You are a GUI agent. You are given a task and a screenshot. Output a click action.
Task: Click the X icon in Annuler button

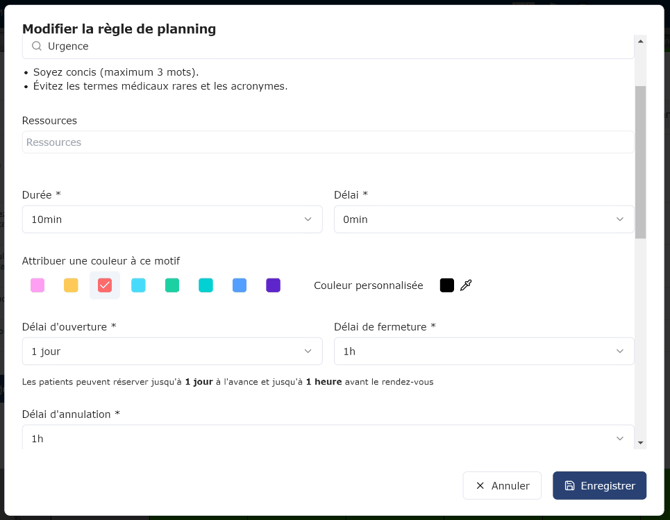tap(480, 485)
